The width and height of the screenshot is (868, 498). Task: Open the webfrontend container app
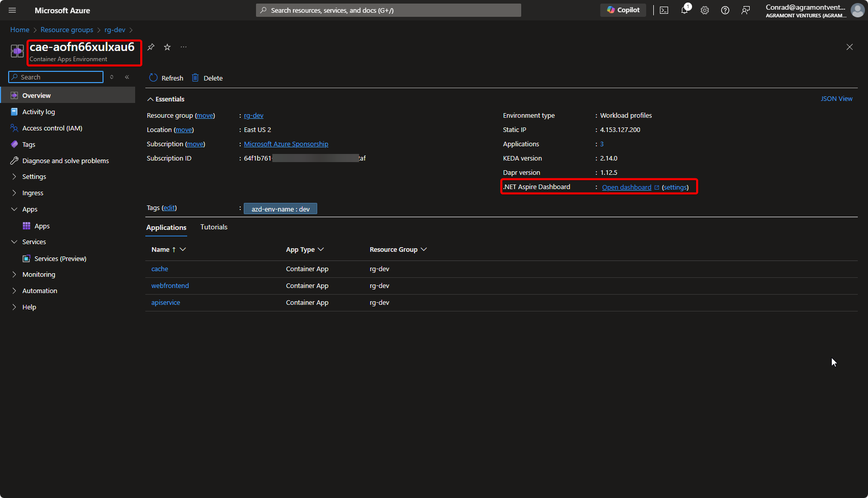[170, 285]
